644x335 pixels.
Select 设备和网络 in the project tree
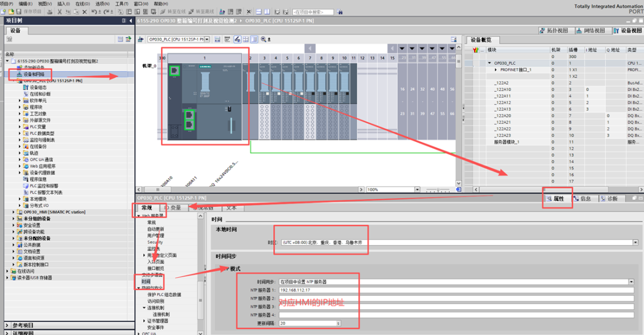(33, 75)
